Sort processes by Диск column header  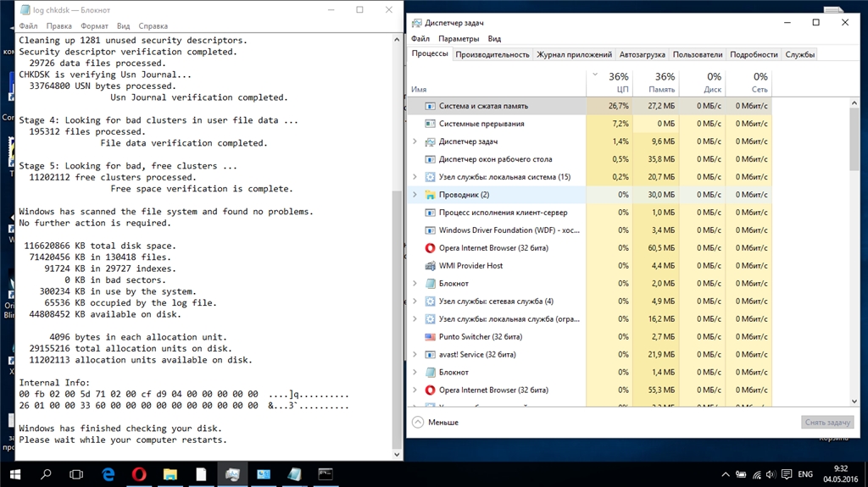pos(703,82)
